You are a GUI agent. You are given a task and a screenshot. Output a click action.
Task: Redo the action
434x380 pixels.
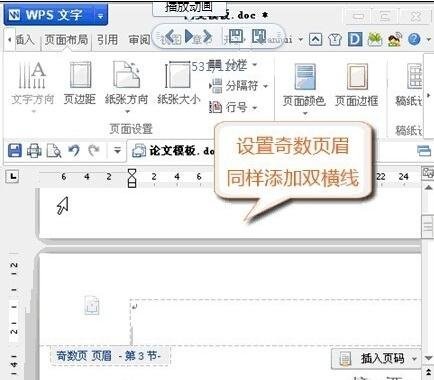tap(94, 151)
